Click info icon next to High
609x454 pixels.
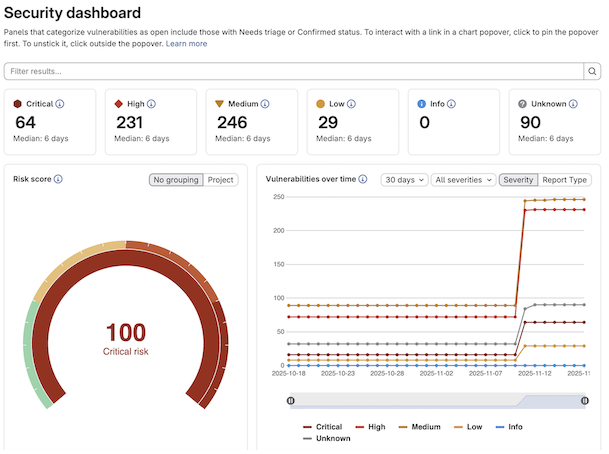(x=153, y=103)
